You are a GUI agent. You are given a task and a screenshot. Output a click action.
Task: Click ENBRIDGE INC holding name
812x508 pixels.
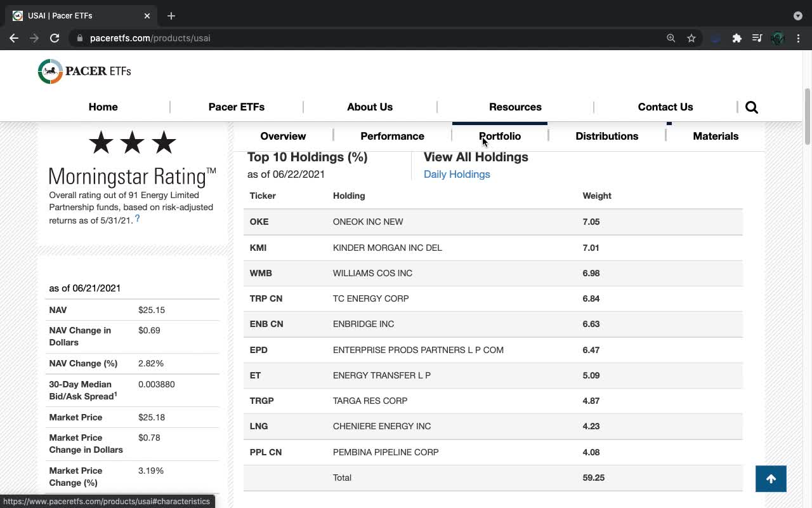[363, 324]
